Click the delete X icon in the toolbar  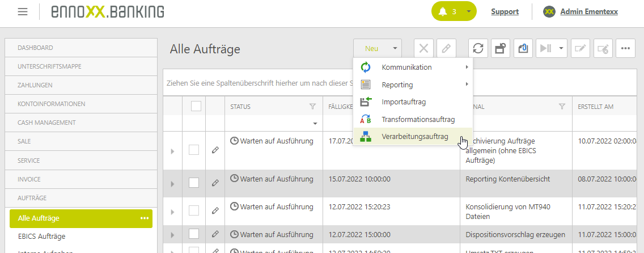pos(423,49)
